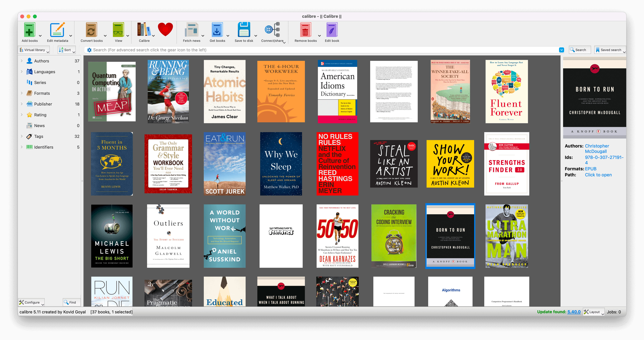
Task: Click the Find button in tag browser
Action: point(71,302)
